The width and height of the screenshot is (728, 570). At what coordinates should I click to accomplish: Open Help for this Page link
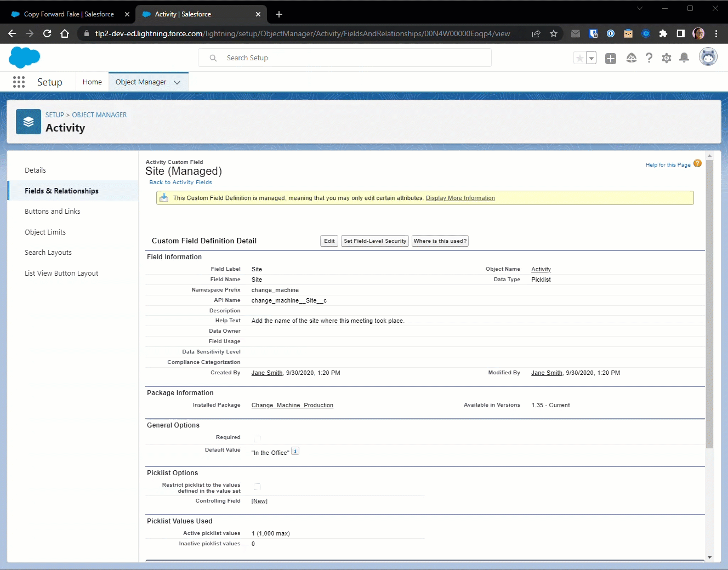coord(668,164)
